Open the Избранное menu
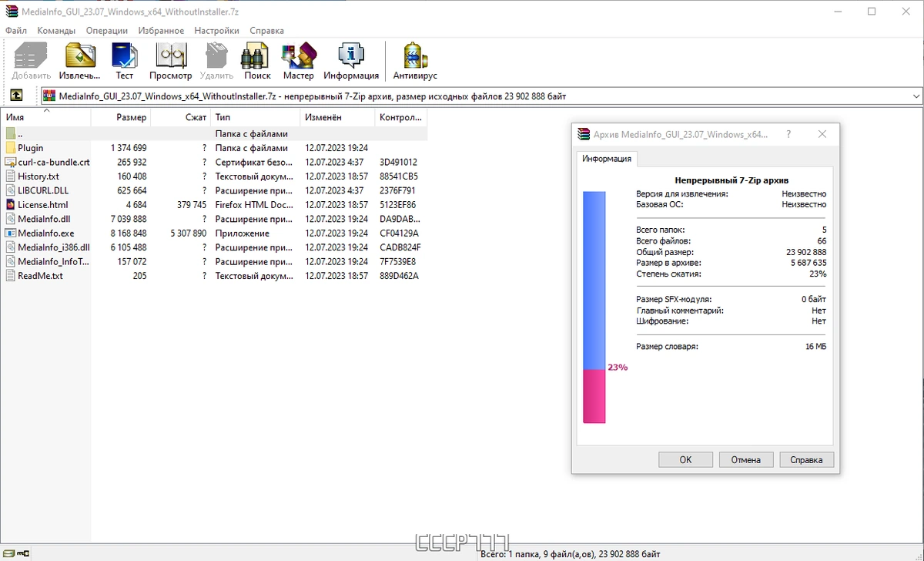924x561 pixels. pos(161,31)
